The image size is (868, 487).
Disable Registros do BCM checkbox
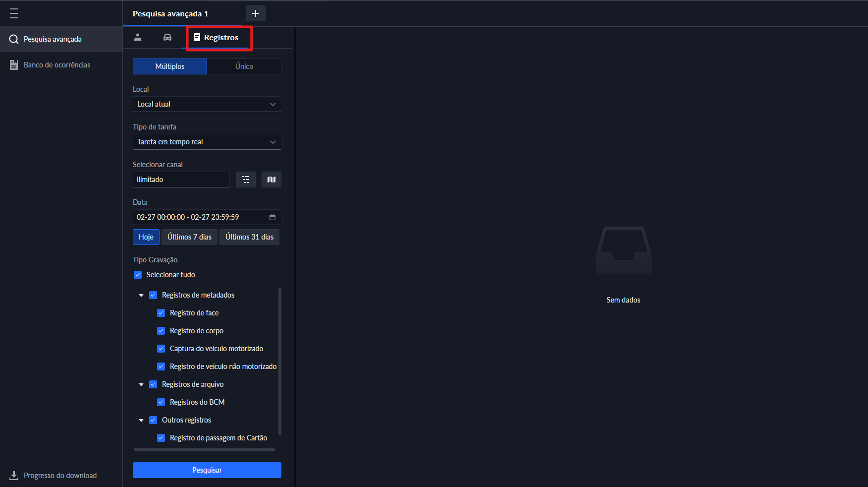(x=161, y=402)
